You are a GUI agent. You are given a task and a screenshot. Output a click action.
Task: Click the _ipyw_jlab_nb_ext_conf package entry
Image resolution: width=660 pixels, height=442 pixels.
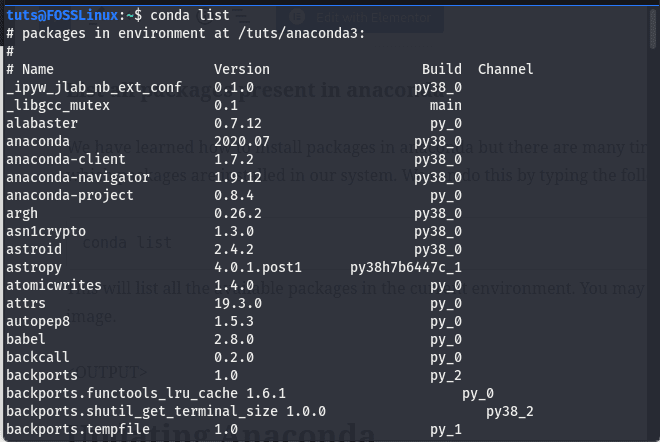(94, 87)
